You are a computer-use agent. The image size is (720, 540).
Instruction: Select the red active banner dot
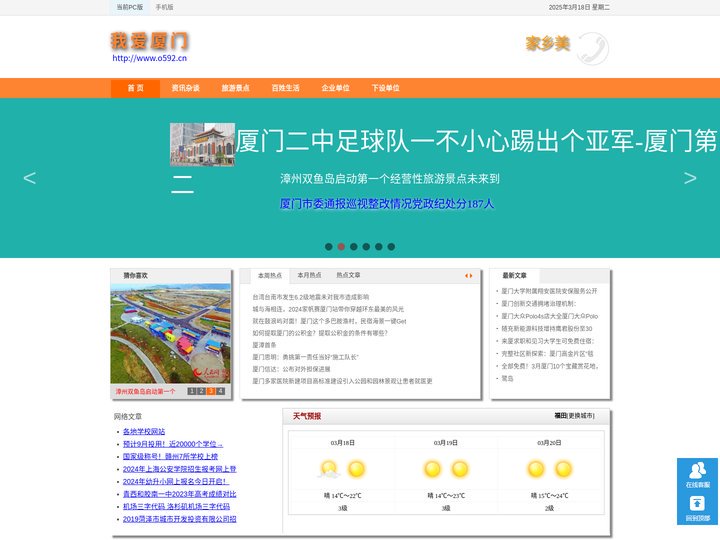pyautogui.click(x=341, y=247)
